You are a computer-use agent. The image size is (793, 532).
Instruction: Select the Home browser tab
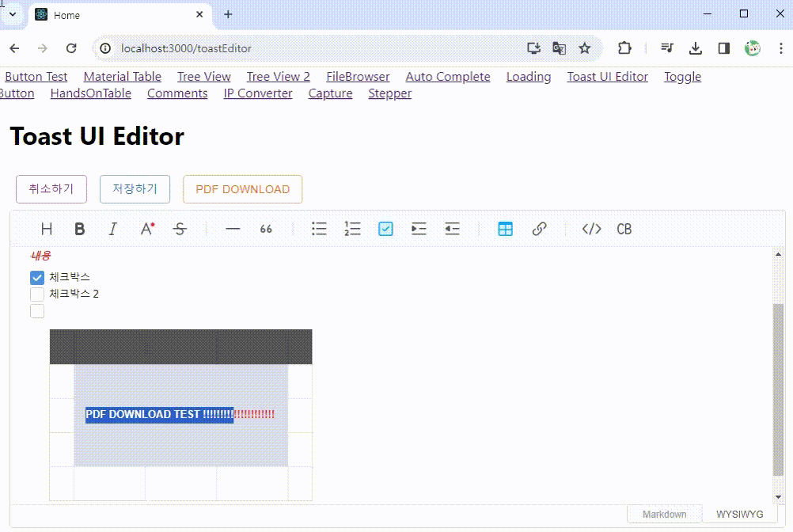pos(119,15)
